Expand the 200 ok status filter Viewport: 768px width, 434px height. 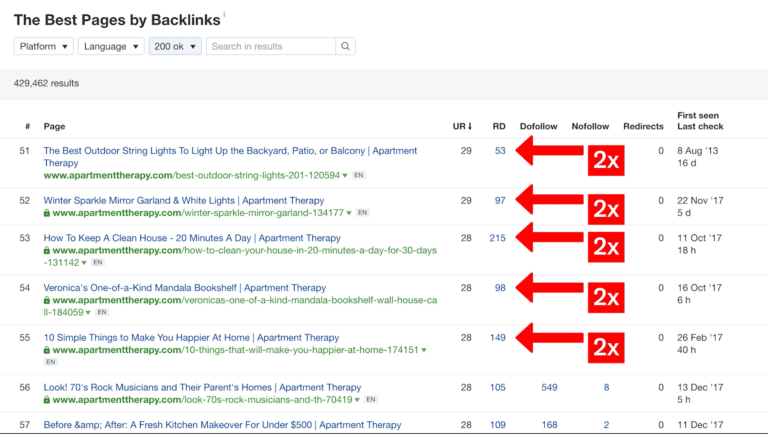[x=176, y=46]
